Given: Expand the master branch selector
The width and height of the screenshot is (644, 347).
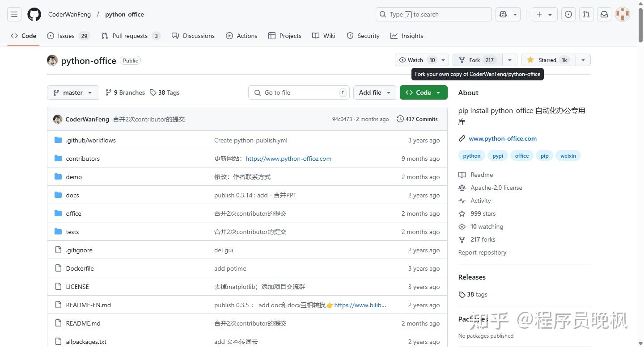Looking at the screenshot, I should [x=72, y=92].
